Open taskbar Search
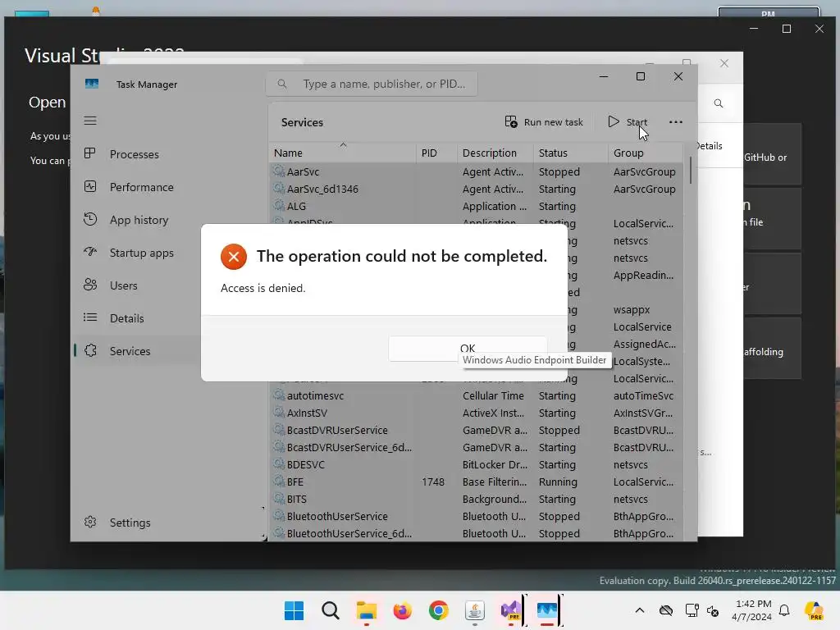840x630 pixels. pos(330,610)
